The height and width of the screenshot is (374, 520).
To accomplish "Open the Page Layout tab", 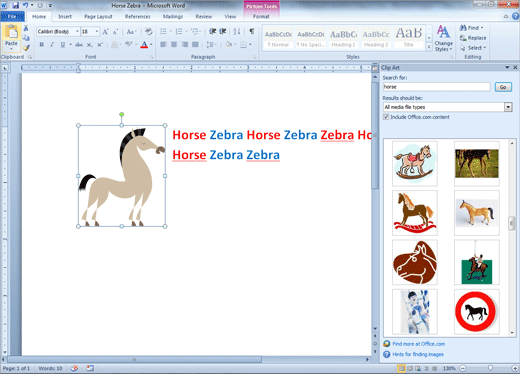I will tap(98, 16).
